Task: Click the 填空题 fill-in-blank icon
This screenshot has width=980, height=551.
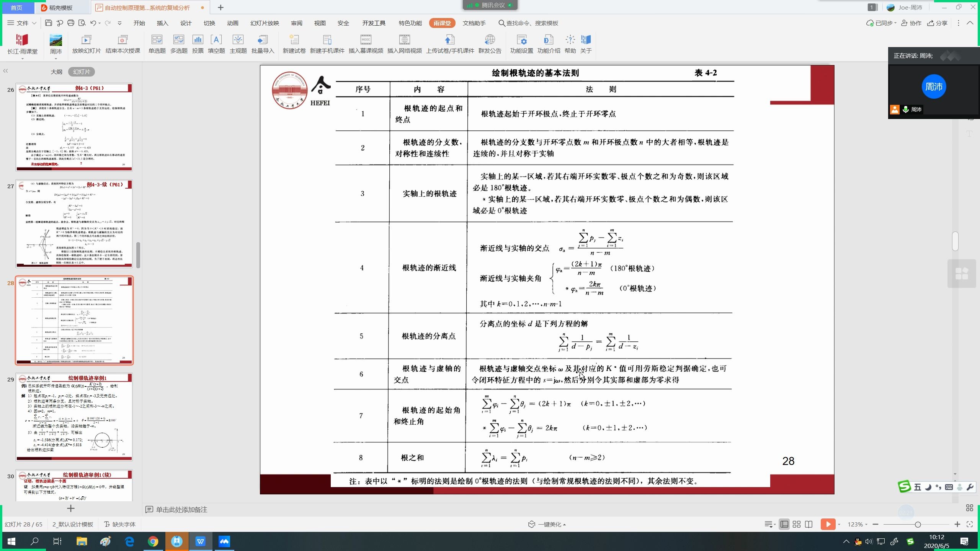Action: (216, 40)
